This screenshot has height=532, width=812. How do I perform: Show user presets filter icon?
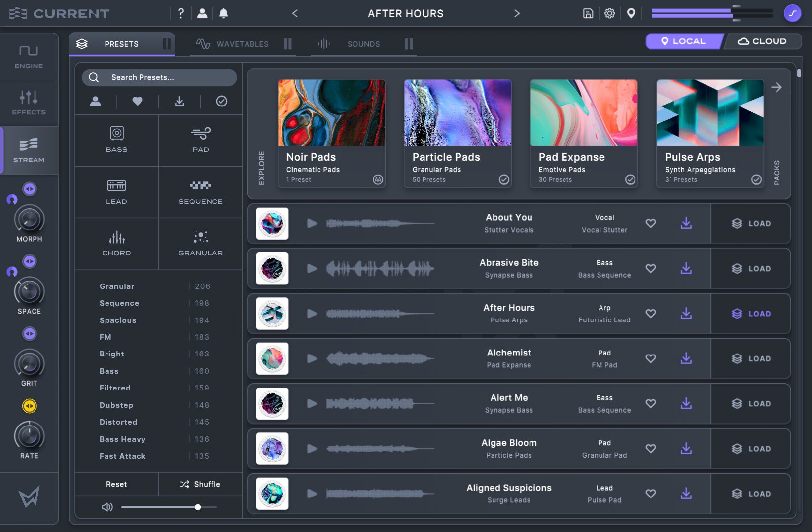pyautogui.click(x=96, y=101)
